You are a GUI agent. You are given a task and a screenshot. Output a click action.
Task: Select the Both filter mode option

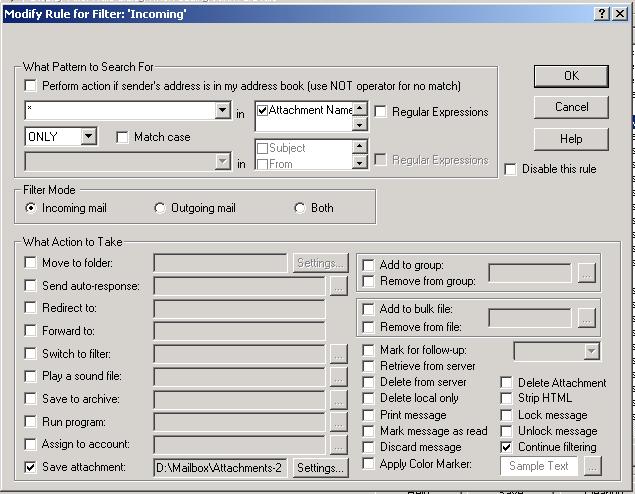299,208
